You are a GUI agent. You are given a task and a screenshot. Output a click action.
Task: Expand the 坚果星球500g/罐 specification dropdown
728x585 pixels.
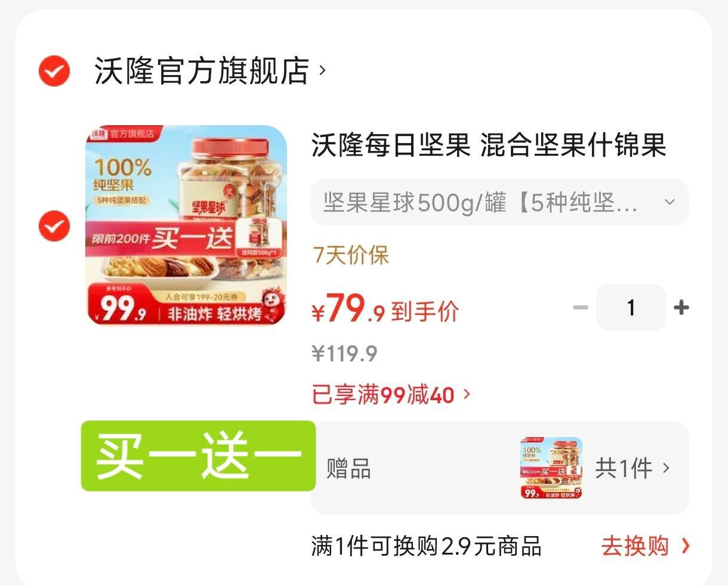click(x=499, y=202)
